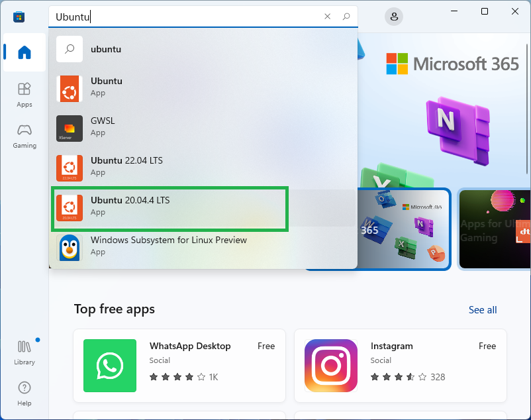Click the OneNote icon in banner
This screenshot has width=531, height=420.
point(458,130)
